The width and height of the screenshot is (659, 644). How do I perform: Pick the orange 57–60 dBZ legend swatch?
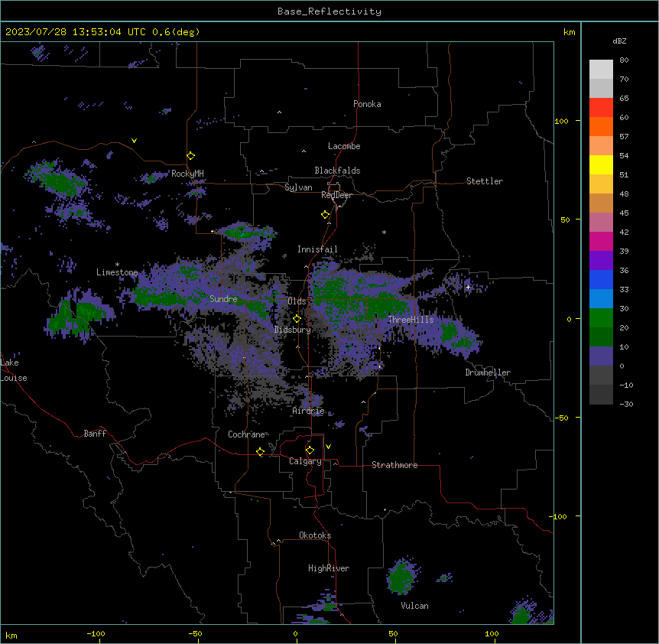[x=601, y=126]
